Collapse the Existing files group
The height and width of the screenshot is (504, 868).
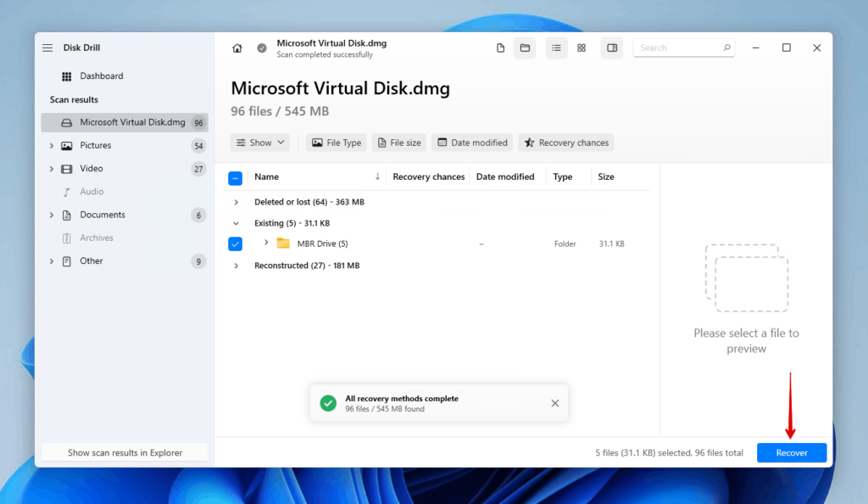(236, 222)
